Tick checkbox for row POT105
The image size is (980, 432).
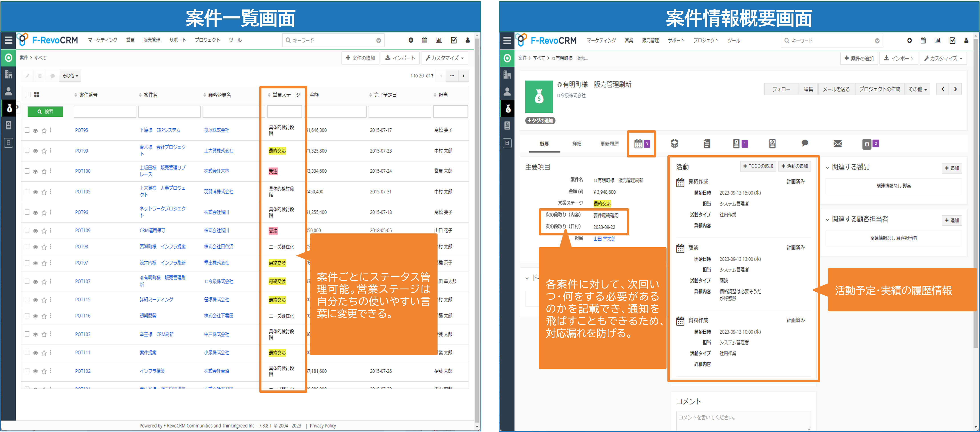pos(27,191)
